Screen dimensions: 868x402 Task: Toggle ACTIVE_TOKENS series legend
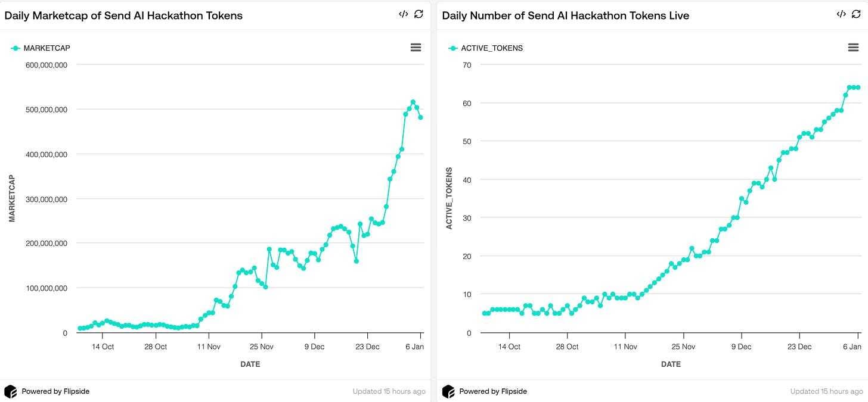click(x=492, y=48)
